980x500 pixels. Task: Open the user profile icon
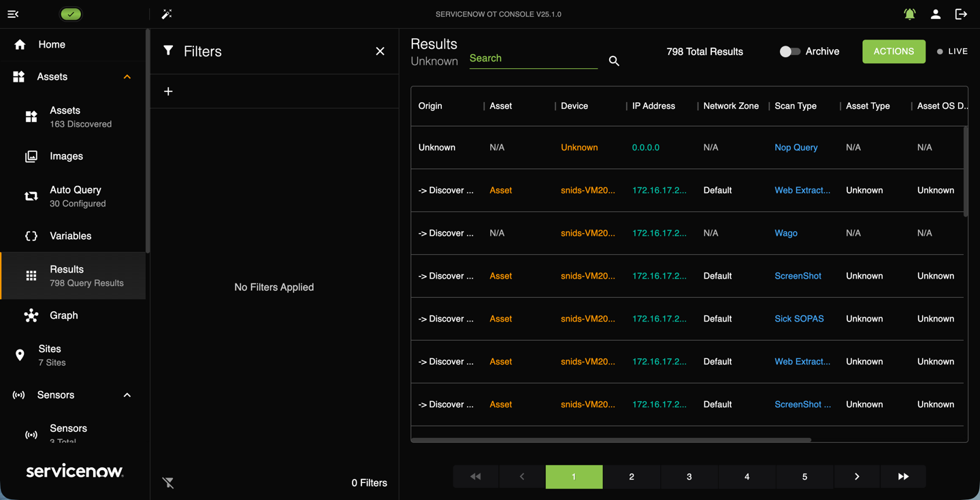[936, 14]
